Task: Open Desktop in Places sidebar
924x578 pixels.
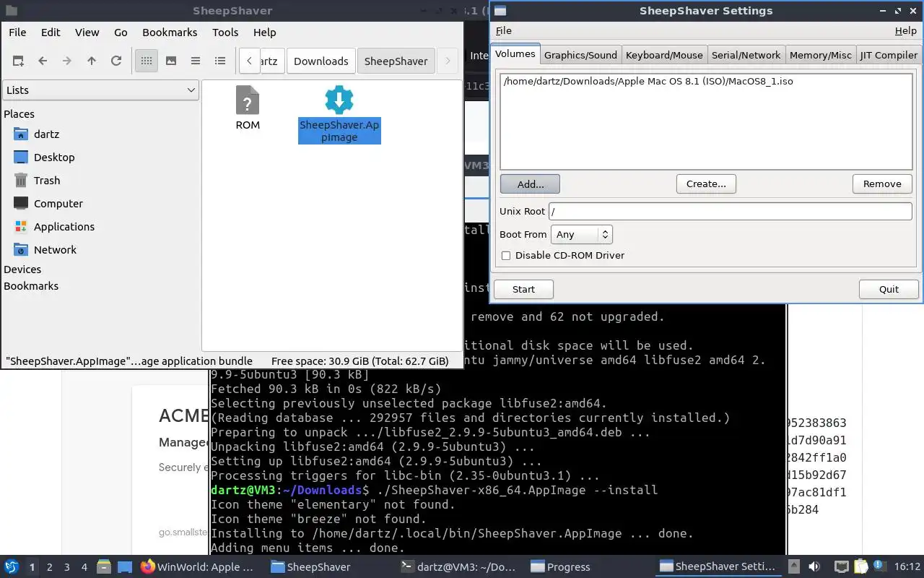Action: pyautogui.click(x=54, y=158)
